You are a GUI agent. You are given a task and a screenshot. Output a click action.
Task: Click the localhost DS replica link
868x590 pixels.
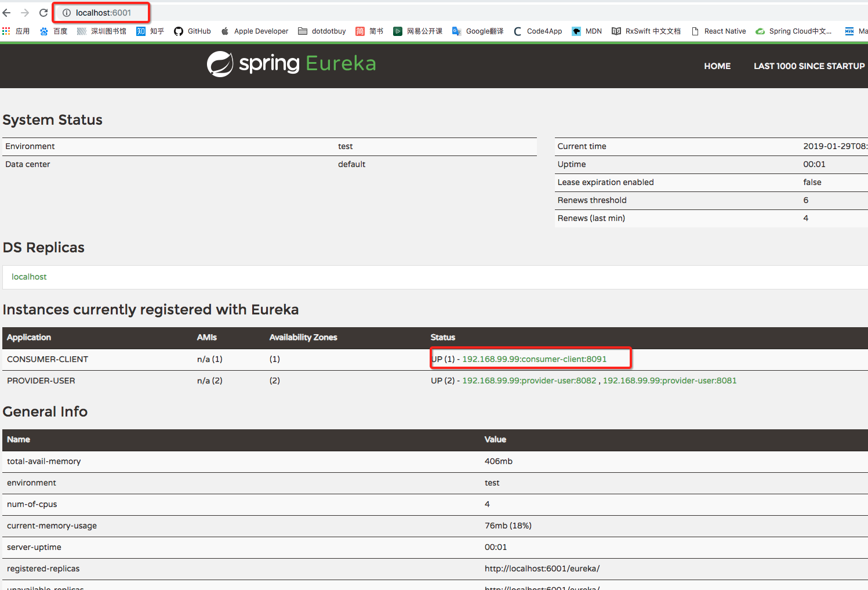coord(29,277)
